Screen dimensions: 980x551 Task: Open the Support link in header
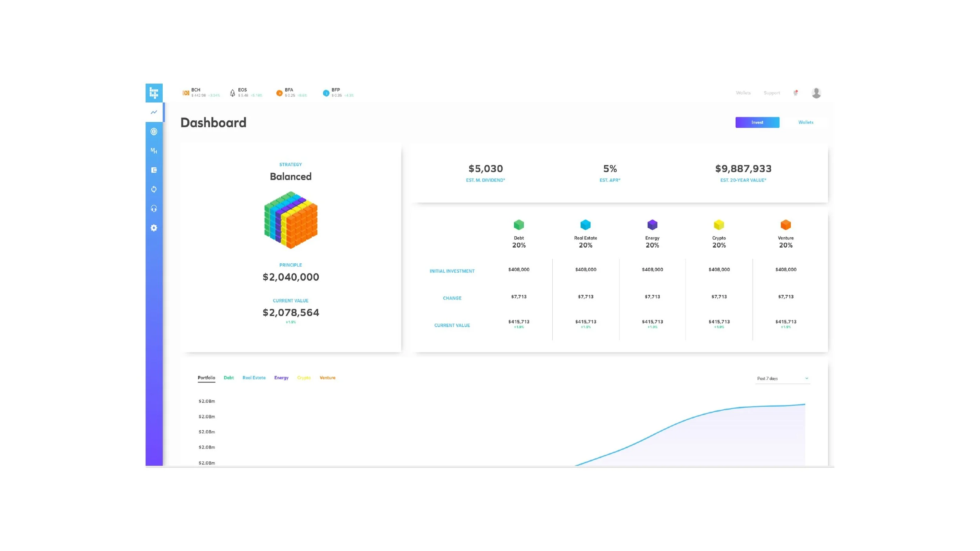771,93
